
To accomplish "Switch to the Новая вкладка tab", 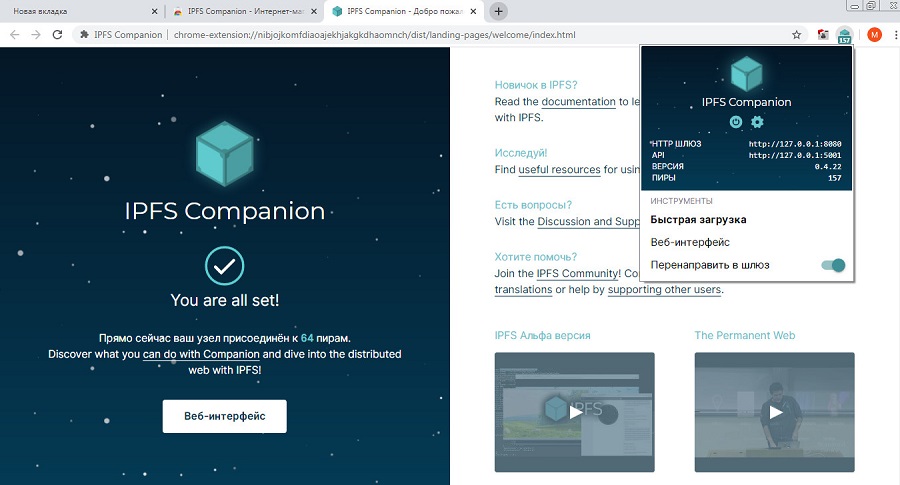I will tap(80, 11).
